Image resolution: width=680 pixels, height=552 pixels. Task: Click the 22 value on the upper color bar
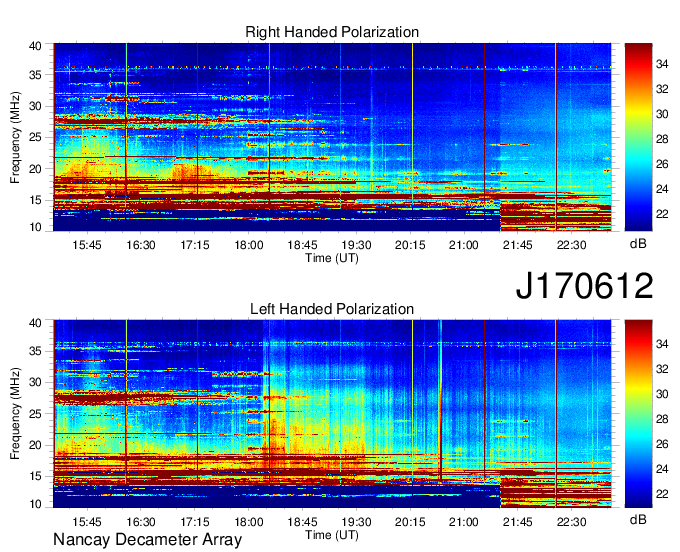click(662, 214)
